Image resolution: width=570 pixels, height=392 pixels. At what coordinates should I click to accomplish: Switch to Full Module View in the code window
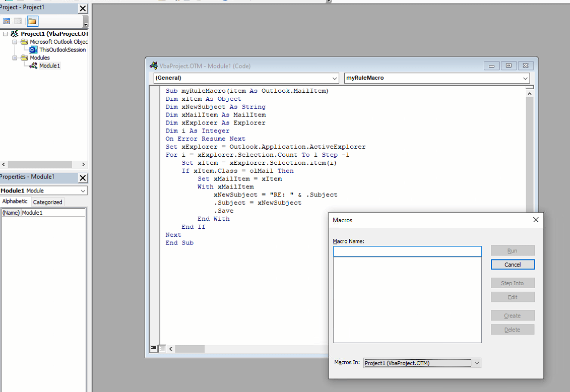(162, 348)
